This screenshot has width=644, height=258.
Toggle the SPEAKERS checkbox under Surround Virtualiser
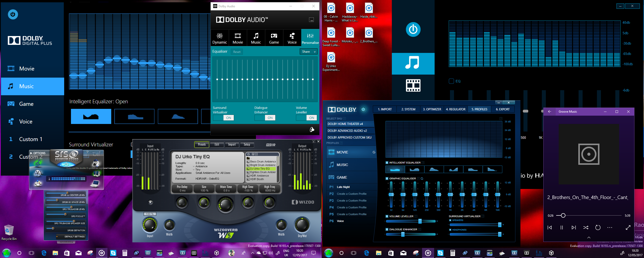(450, 220)
